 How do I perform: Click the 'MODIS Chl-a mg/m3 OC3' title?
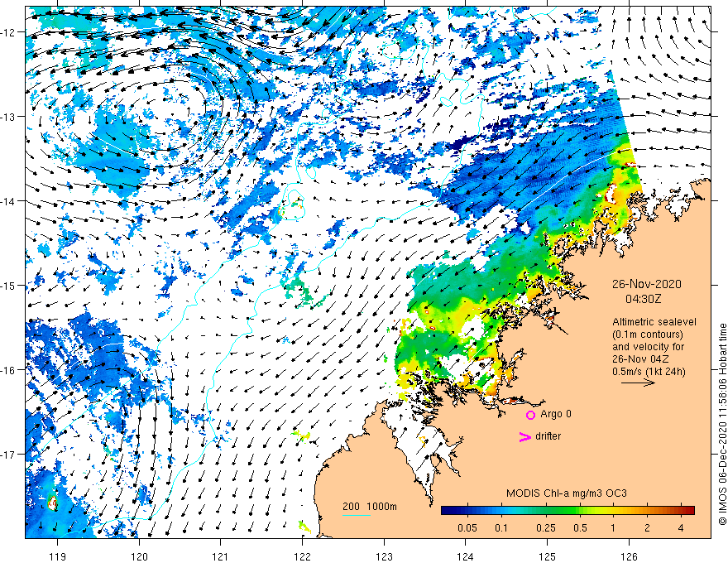(567, 493)
